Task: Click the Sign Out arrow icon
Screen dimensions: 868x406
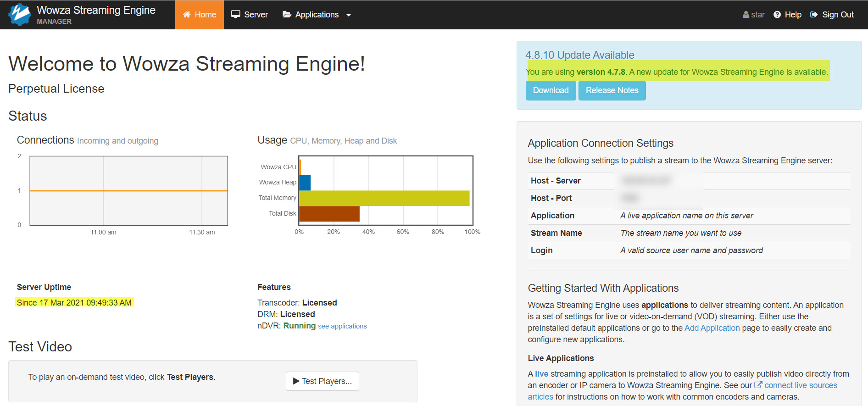Action: (814, 15)
